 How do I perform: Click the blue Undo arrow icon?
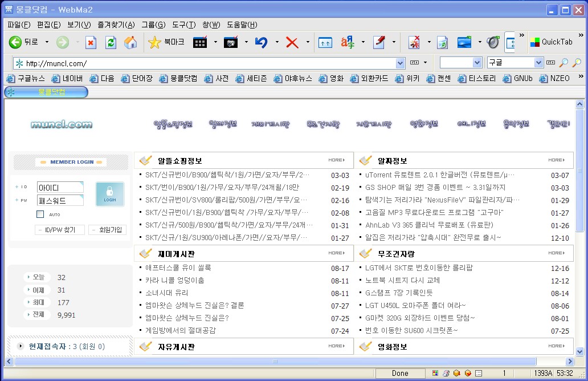262,42
